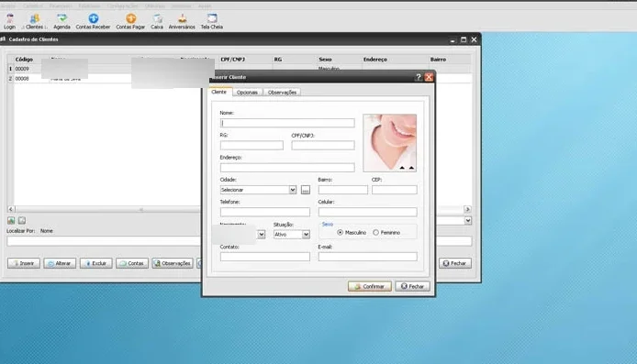The height and width of the screenshot is (364, 637).
Task: Click the grid's left scroll arrow
Action: click(x=11, y=209)
